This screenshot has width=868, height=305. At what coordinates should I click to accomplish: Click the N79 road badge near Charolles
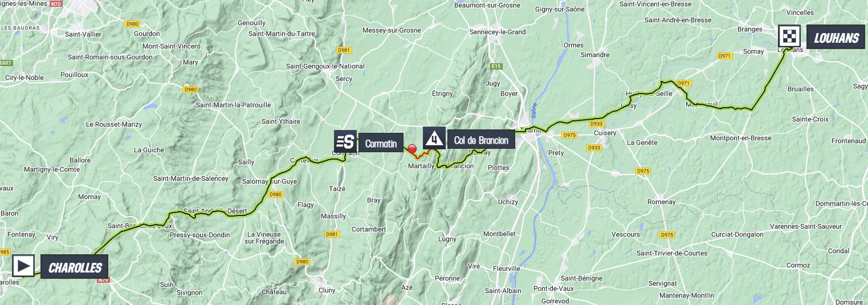coord(103,280)
